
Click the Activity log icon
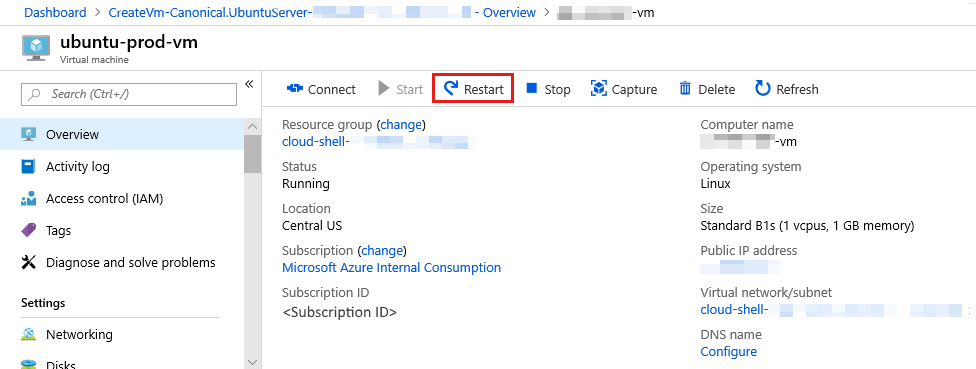point(29,167)
